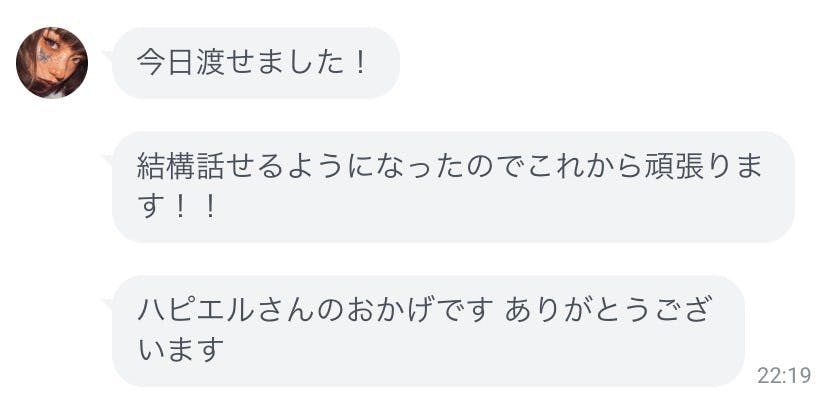This screenshot has height=404, width=828.
Task: Click the tail pointer of the second bubble
Action: coord(109,157)
